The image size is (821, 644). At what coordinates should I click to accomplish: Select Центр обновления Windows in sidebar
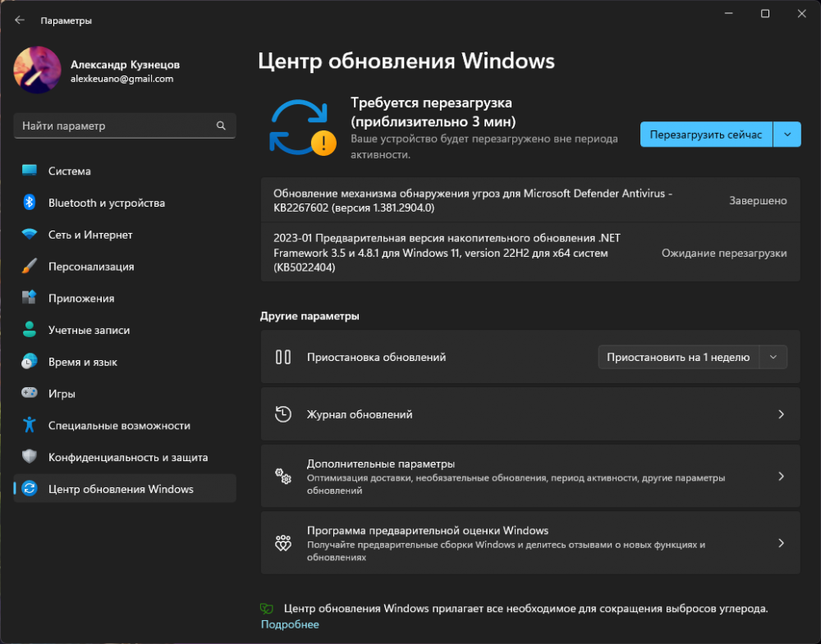tap(121, 489)
